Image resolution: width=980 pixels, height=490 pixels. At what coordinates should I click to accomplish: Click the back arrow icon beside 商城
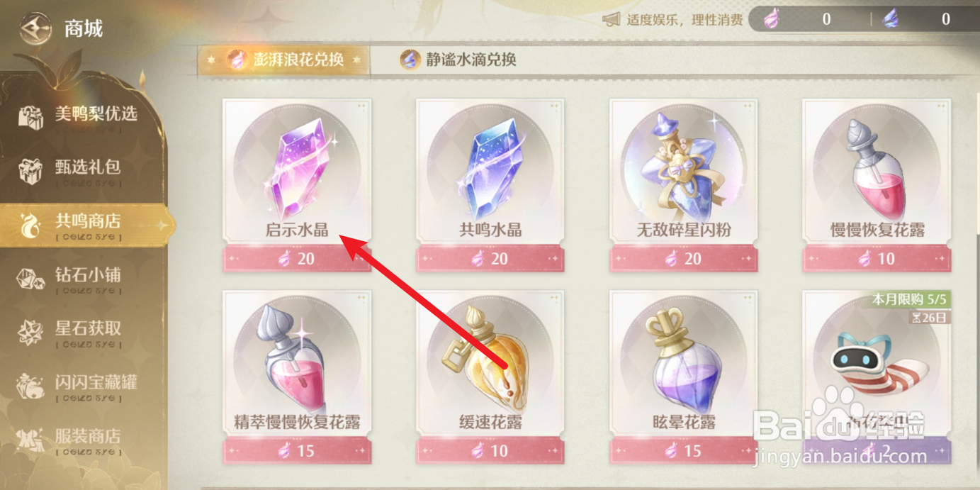pos(35,29)
